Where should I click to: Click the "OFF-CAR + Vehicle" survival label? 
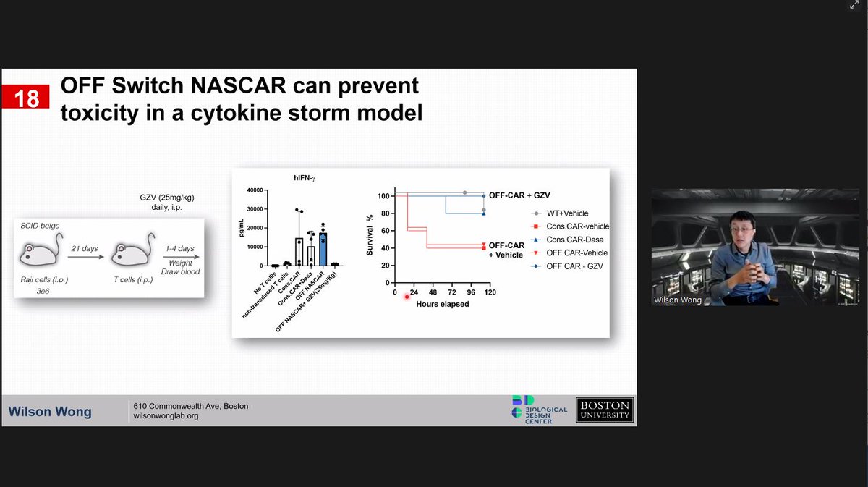click(x=507, y=250)
